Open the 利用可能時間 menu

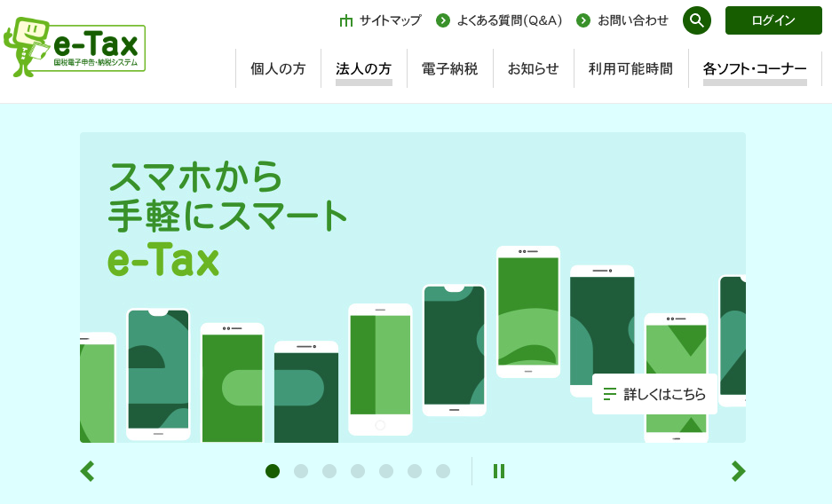point(631,69)
